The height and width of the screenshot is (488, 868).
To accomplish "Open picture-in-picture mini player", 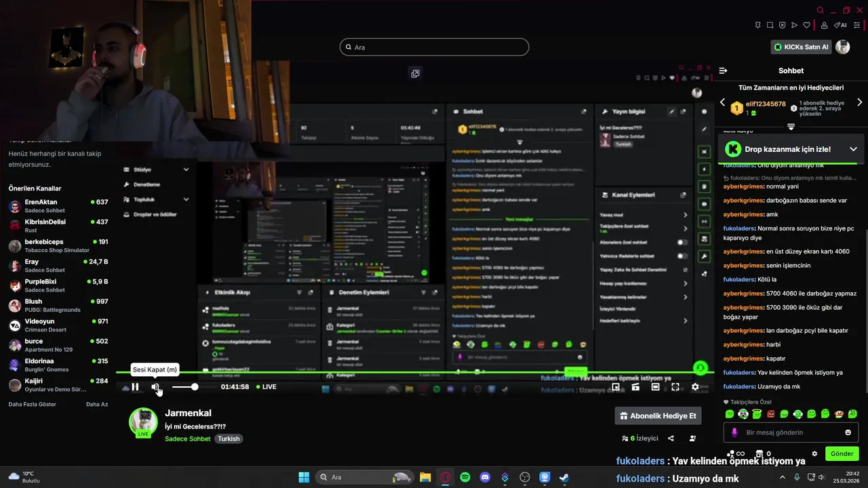I will click(616, 387).
